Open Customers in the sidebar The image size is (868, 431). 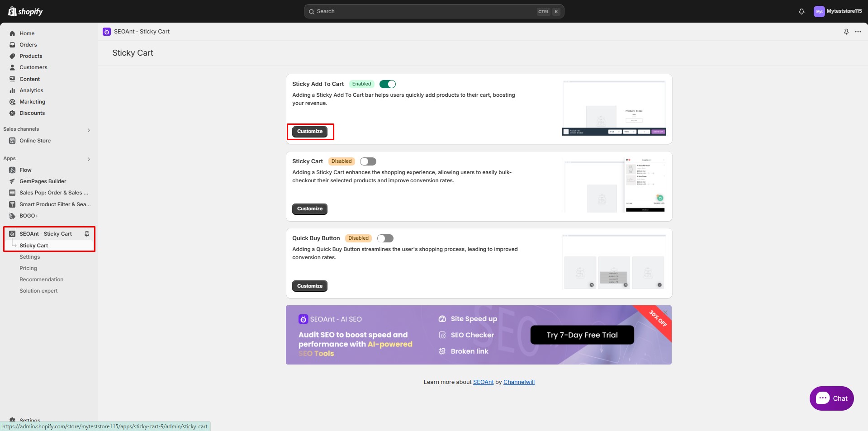[33, 67]
